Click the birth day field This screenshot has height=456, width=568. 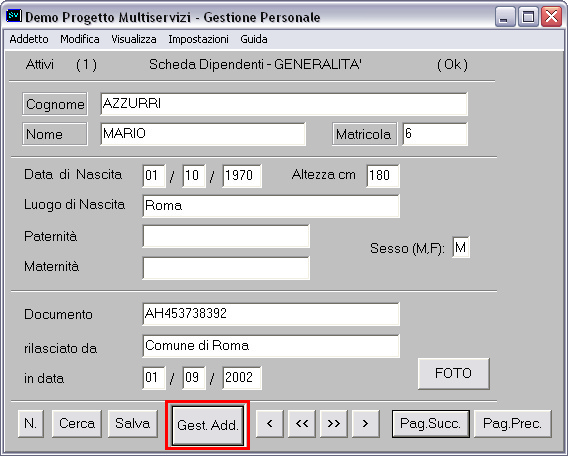(x=154, y=176)
